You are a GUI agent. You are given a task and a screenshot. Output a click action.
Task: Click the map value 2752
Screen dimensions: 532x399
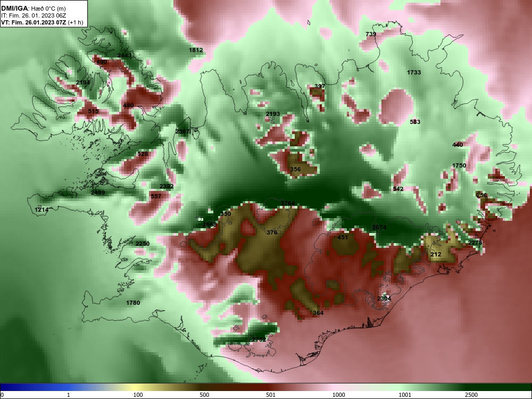[x=259, y=339]
